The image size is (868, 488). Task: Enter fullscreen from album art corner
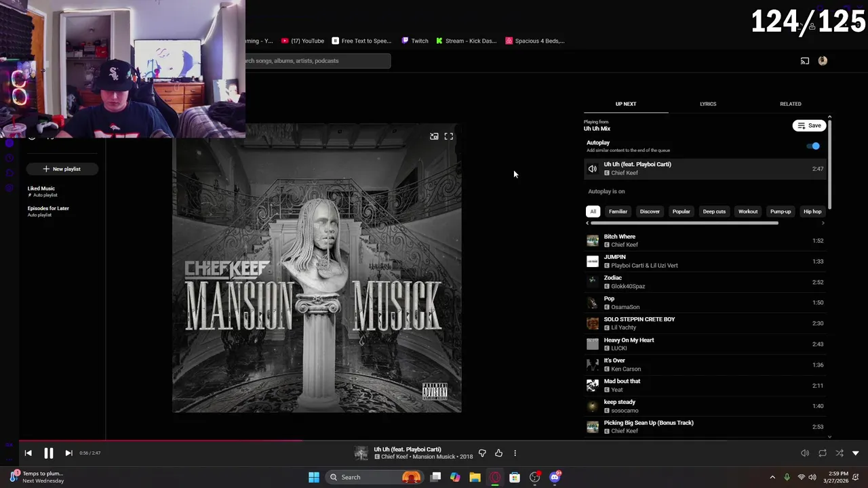click(449, 136)
